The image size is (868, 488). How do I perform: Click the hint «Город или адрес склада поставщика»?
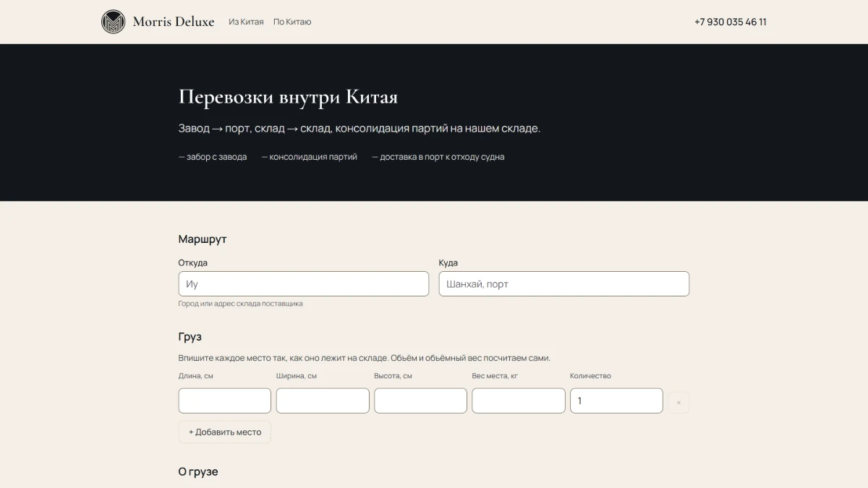click(x=241, y=304)
